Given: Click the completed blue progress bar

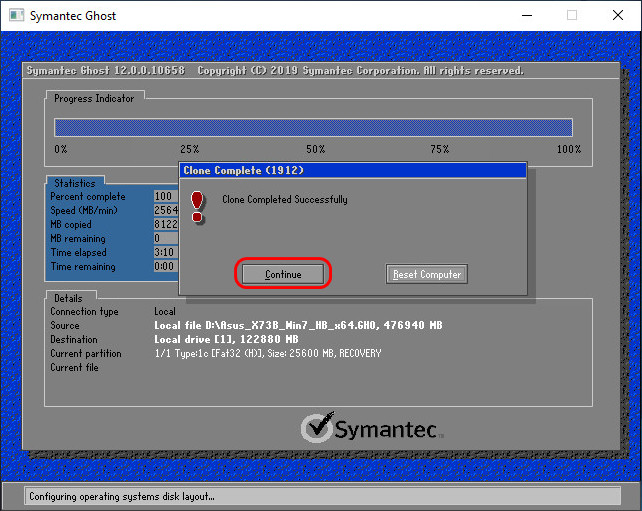Looking at the screenshot, I should click(x=313, y=128).
